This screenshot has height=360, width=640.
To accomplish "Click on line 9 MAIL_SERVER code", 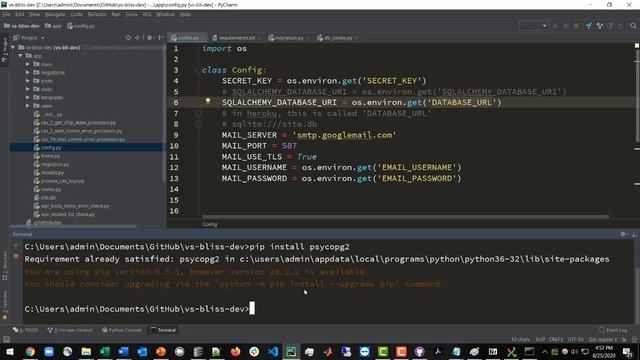I will coord(309,135).
